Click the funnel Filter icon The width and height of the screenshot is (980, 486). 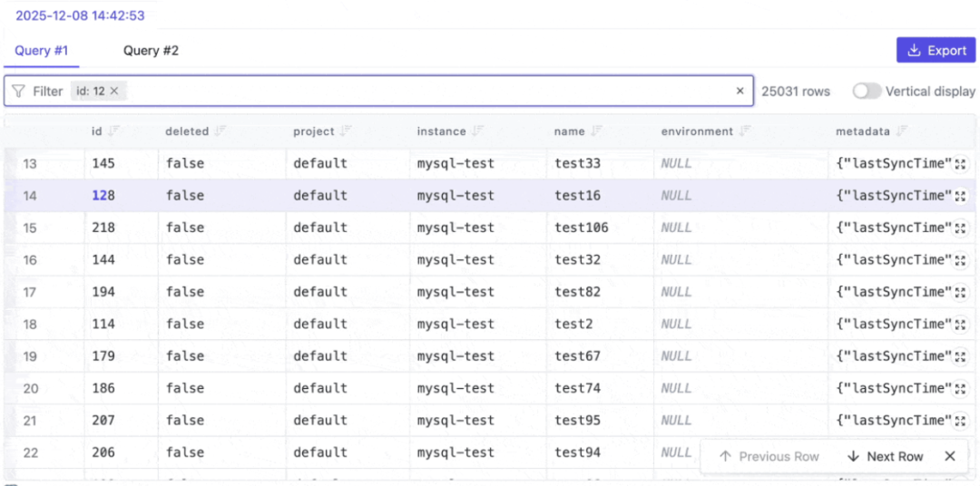pos(19,92)
